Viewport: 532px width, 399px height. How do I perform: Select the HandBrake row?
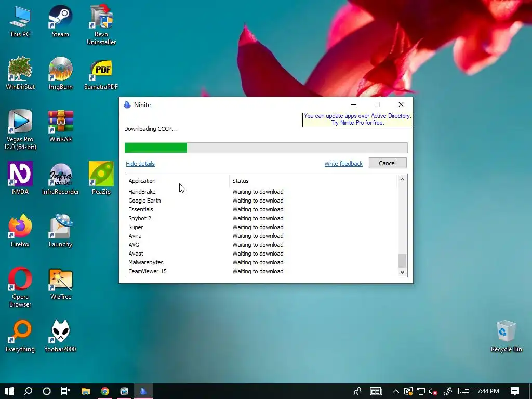pyautogui.click(x=261, y=192)
